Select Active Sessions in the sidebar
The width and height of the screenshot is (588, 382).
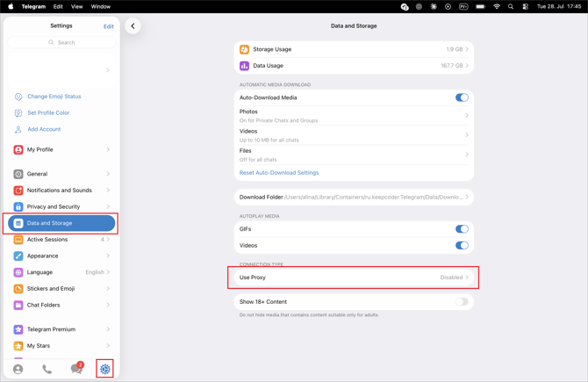pos(61,240)
